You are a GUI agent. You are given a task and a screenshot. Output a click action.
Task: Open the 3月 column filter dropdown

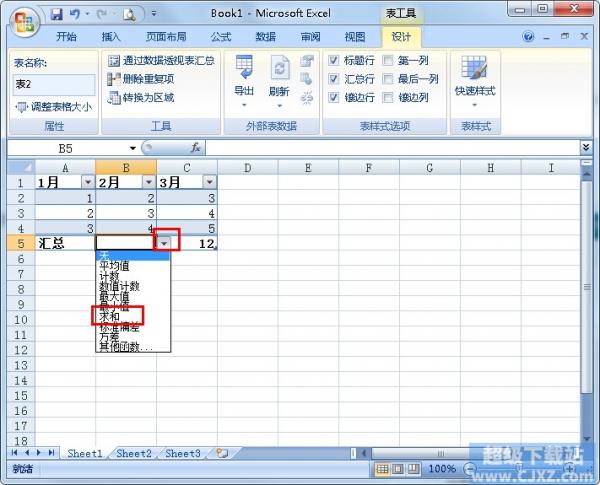point(209,182)
